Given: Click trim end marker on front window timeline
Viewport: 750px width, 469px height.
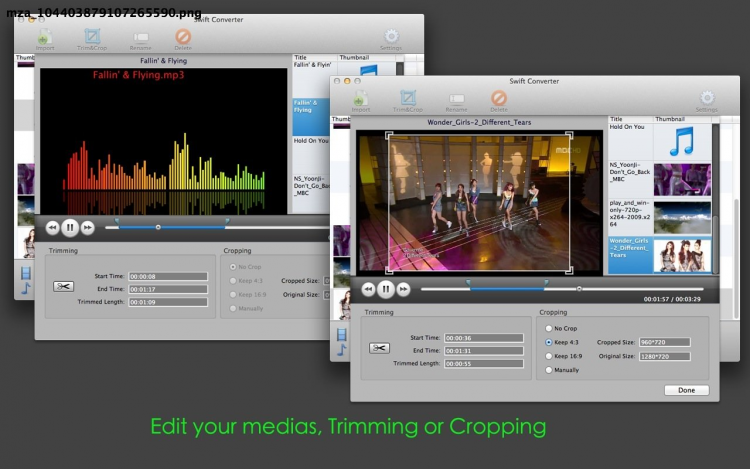Looking at the screenshot, I should 546,284.
